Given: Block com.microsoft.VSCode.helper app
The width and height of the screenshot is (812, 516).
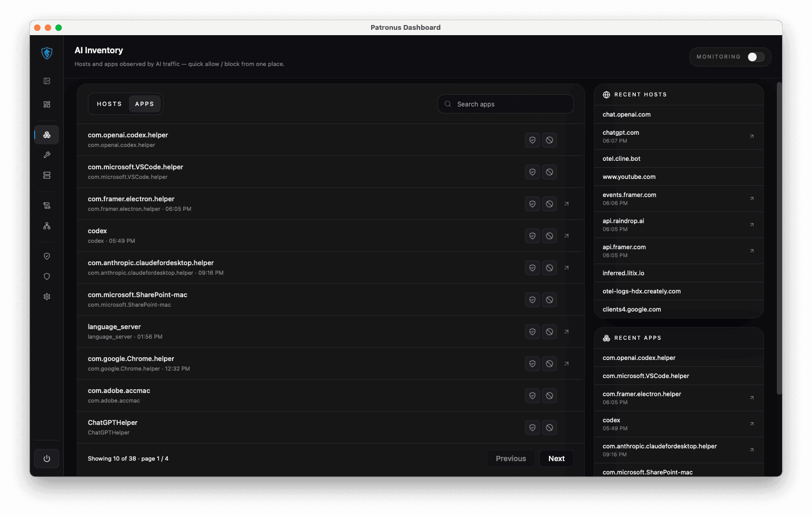Looking at the screenshot, I should pos(549,172).
